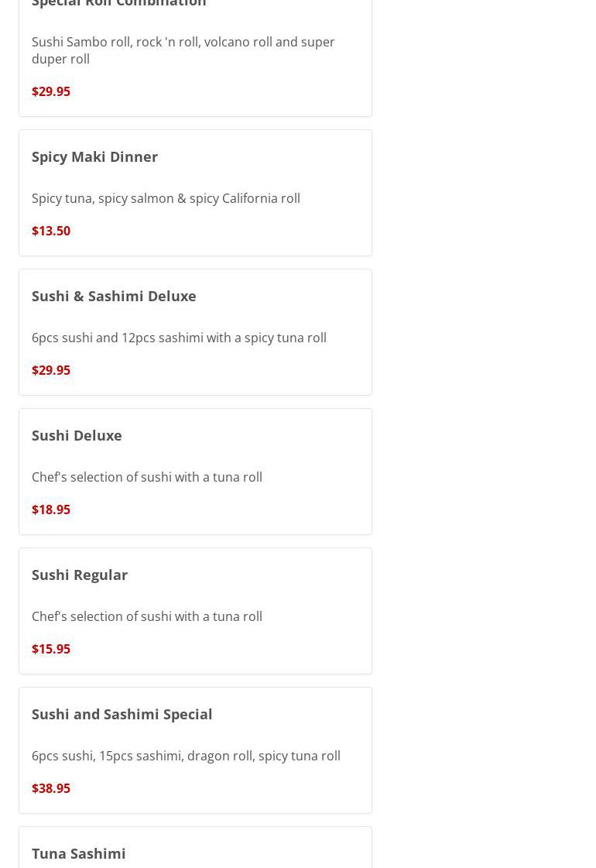
Task: Select the Sushi and Sashimi Special heading
Action: point(122,714)
